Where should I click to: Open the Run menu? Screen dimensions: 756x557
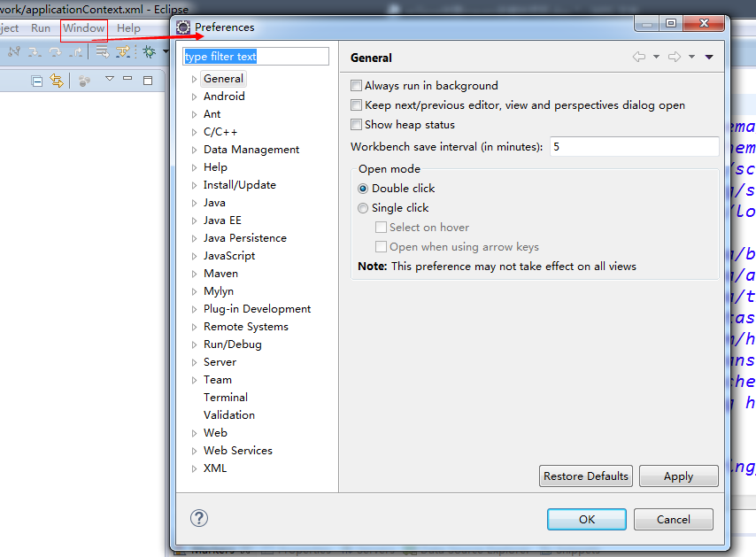pyautogui.click(x=41, y=28)
